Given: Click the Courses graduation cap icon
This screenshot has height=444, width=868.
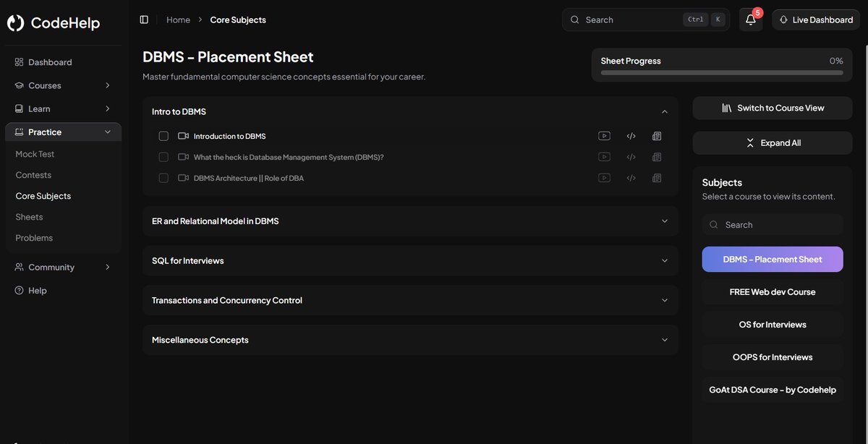Looking at the screenshot, I should [19, 85].
